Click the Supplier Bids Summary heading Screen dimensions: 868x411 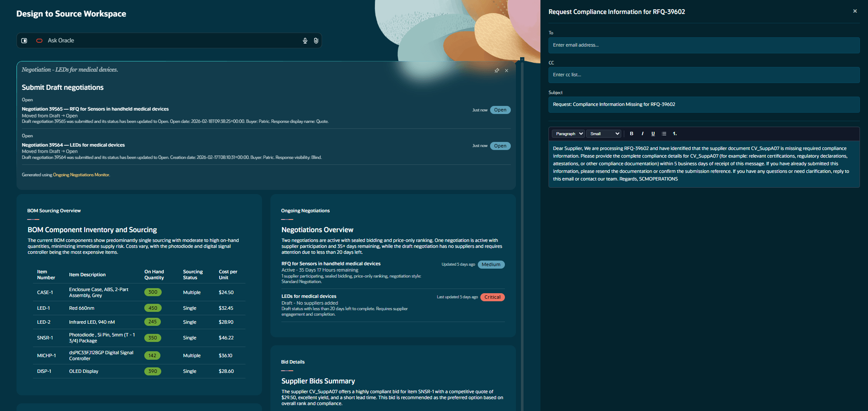[x=318, y=381]
